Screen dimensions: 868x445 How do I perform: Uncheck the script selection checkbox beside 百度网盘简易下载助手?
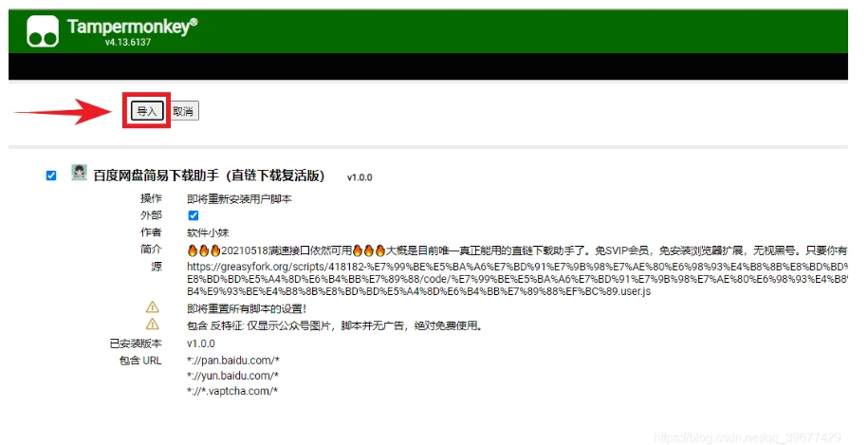51,176
